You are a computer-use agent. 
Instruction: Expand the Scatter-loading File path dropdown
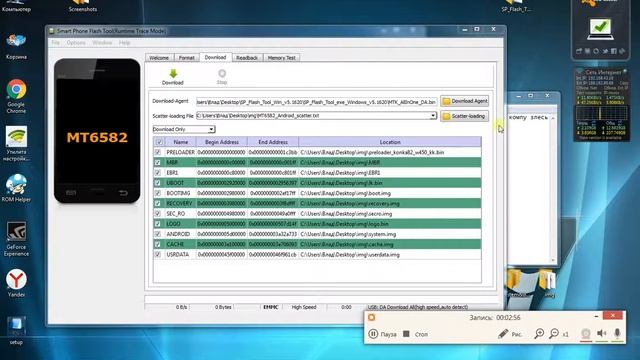[433, 116]
